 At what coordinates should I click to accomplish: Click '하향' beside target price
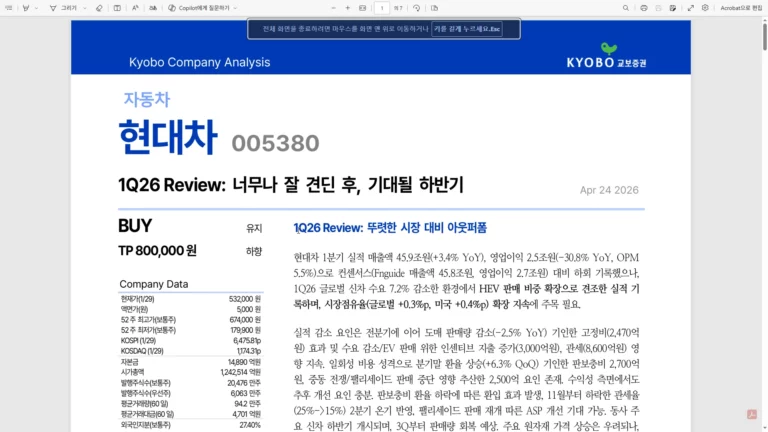pyautogui.click(x=254, y=251)
